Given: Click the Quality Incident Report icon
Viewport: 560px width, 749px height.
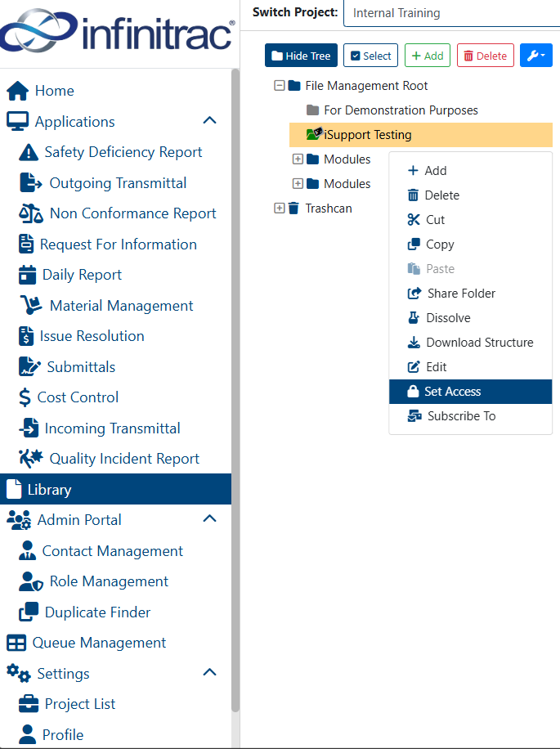Looking at the screenshot, I should tap(31, 459).
